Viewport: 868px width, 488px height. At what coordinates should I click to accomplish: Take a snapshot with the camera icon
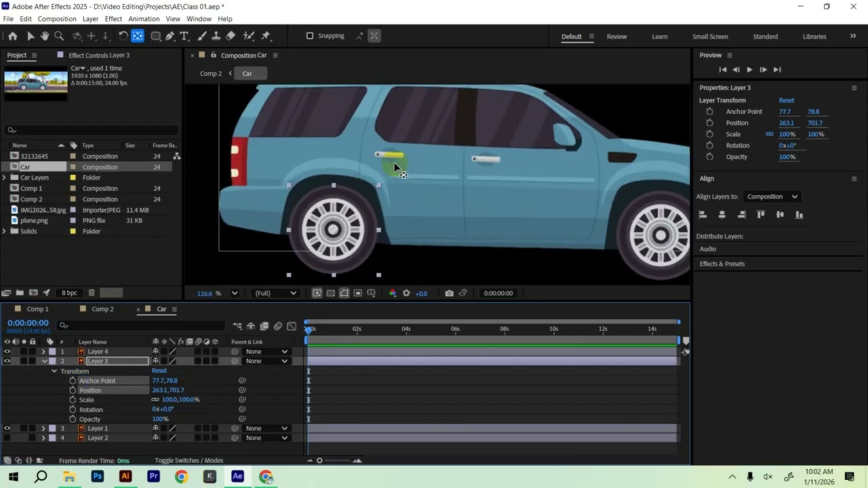click(449, 293)
